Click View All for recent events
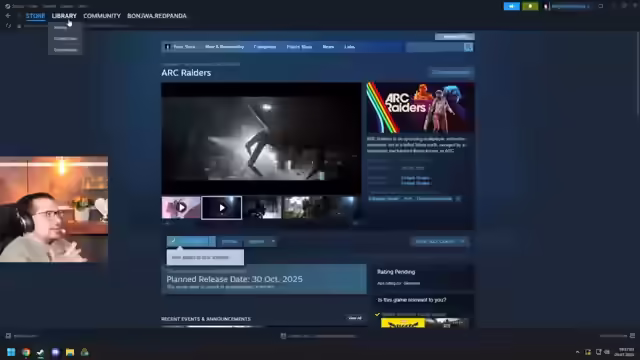This screenshot has height=360, width=640. [x=355, y=318]
